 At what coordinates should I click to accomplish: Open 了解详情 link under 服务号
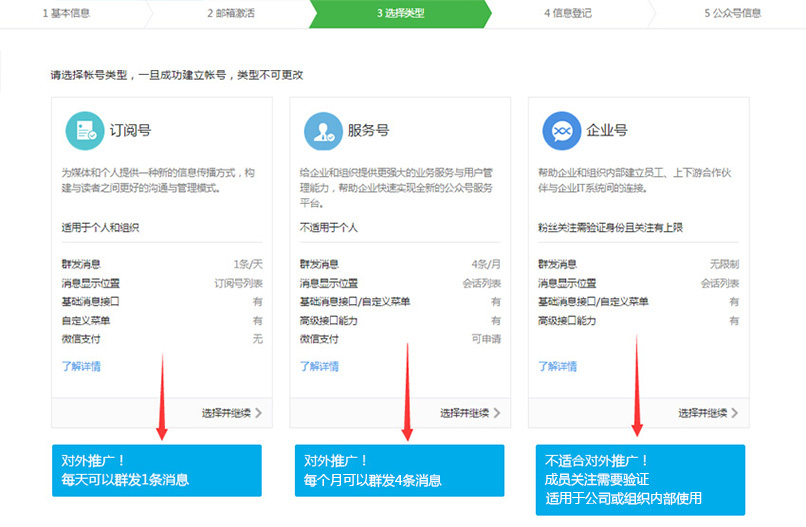319,366
